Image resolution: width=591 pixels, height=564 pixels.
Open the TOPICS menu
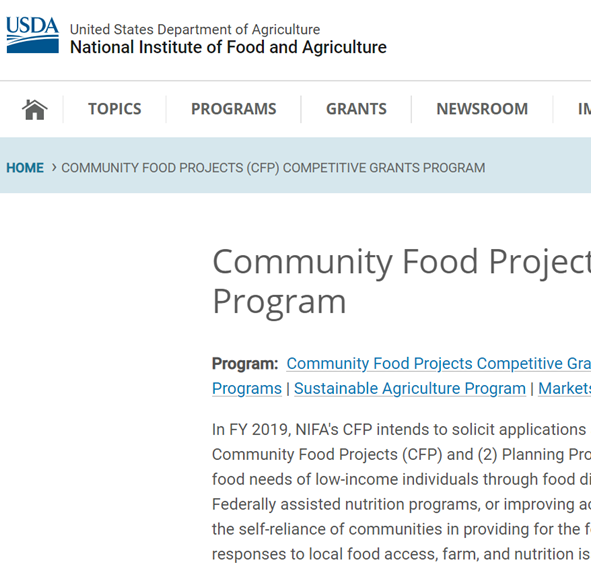pyautogui.click(x=115, y=109)
